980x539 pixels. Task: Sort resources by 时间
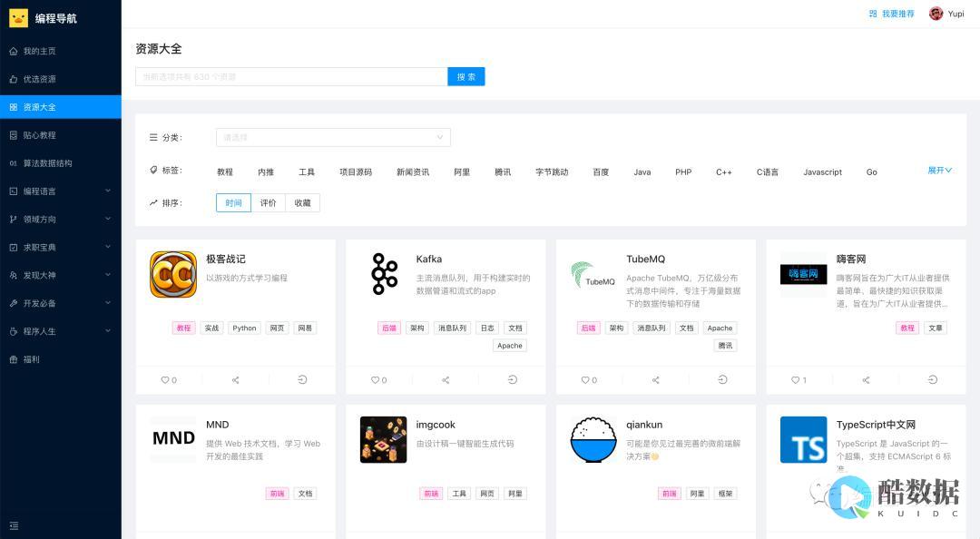click(234, 203)
